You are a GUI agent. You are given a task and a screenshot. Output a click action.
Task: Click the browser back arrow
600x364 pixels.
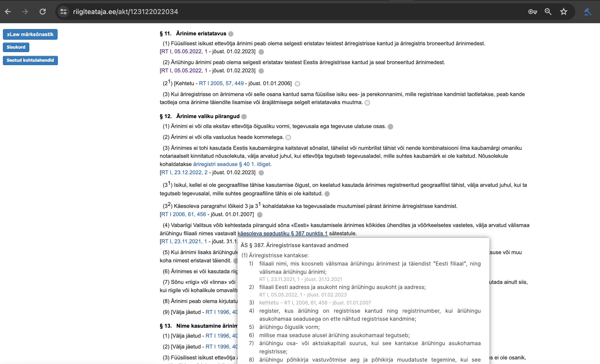[8, 11]
